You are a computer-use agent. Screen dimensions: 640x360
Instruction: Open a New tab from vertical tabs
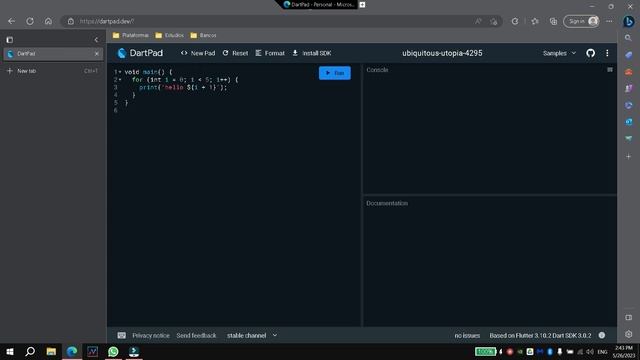52,71
